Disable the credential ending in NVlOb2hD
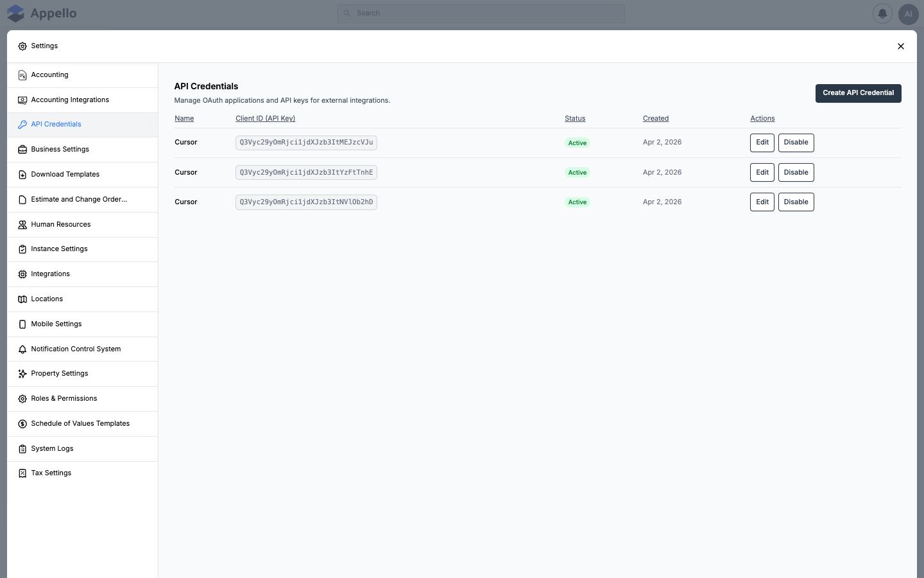924x578 pixels. coord(796,202)
